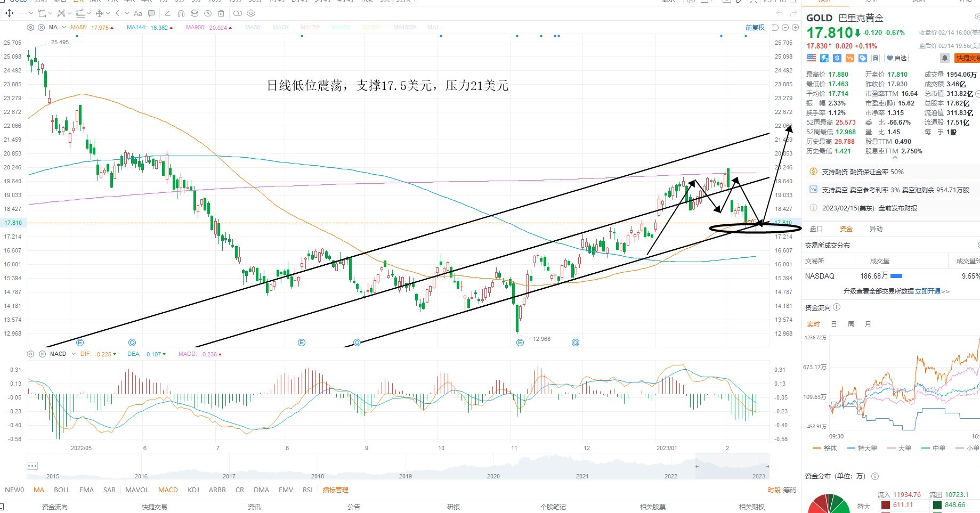Choose the text annotation Aa tool

138,13
